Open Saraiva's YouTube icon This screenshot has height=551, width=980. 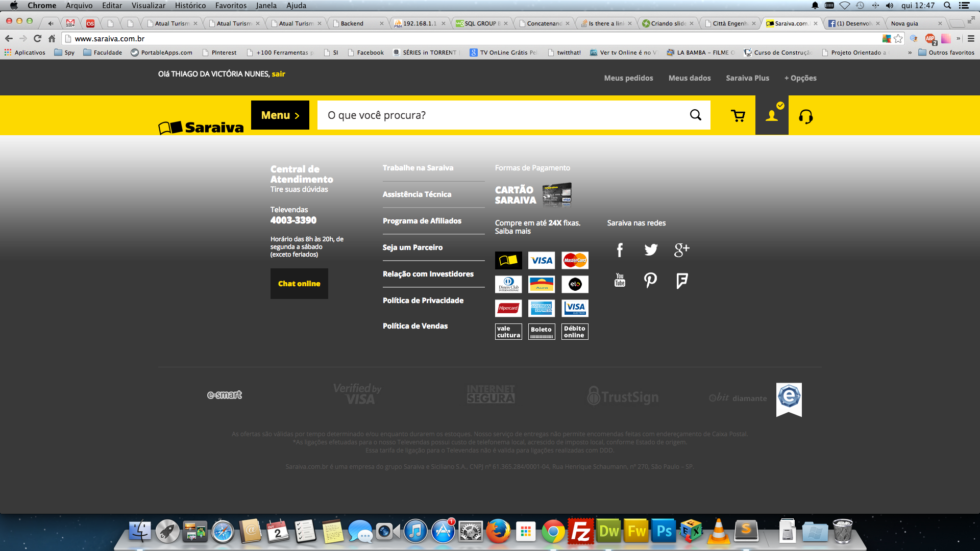coord(620,280)
